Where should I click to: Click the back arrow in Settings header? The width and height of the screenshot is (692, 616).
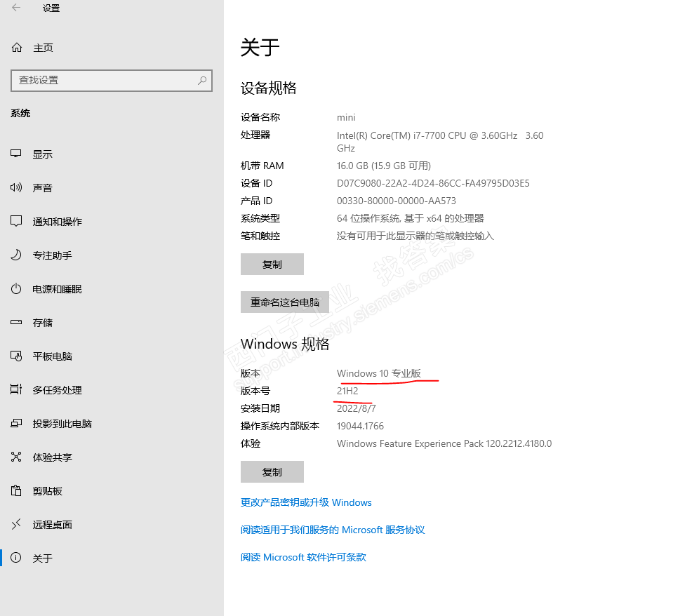16,8
